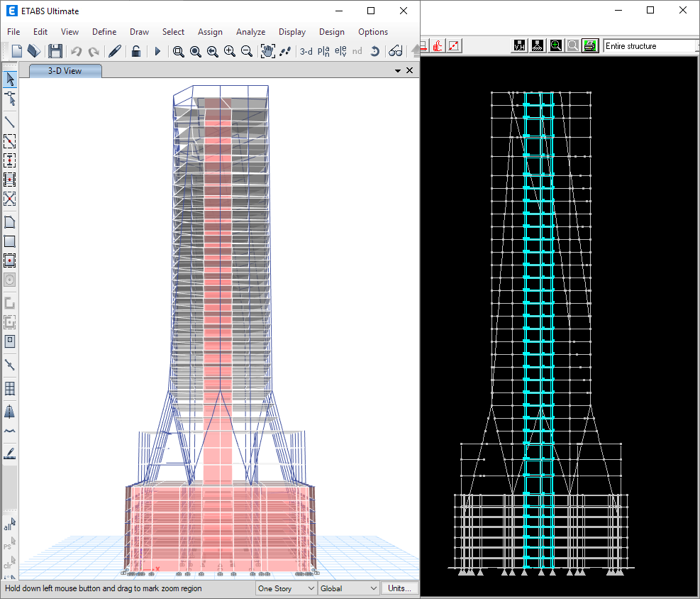Screen dimensions: 700x599
Task: Open the Entire structure combo box
Action: [650, 45]
